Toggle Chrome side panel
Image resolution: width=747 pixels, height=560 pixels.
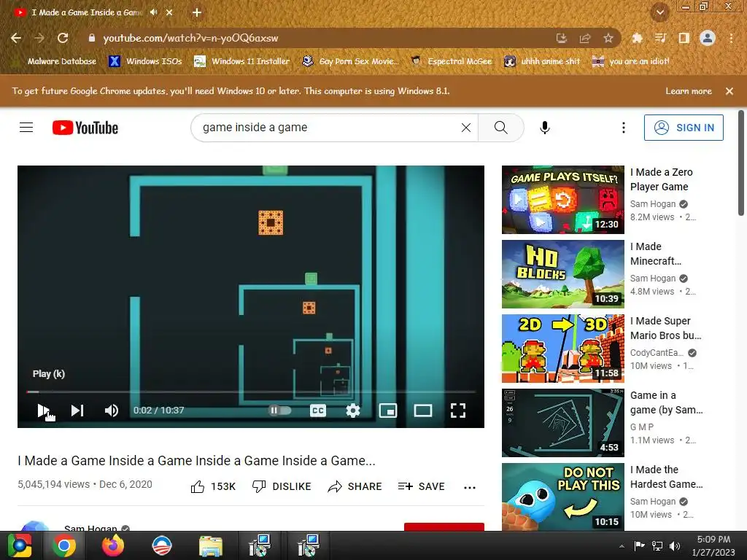point(684,38)
